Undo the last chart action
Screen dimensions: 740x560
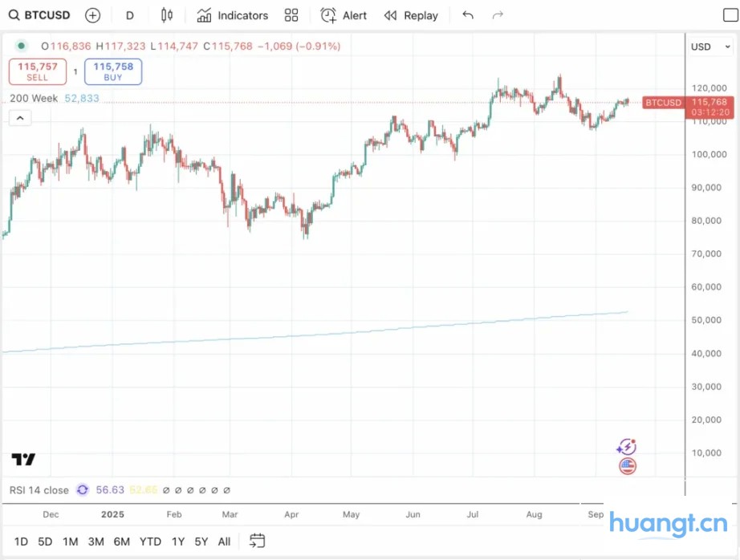pyautogui.click(x=468, y=15)
